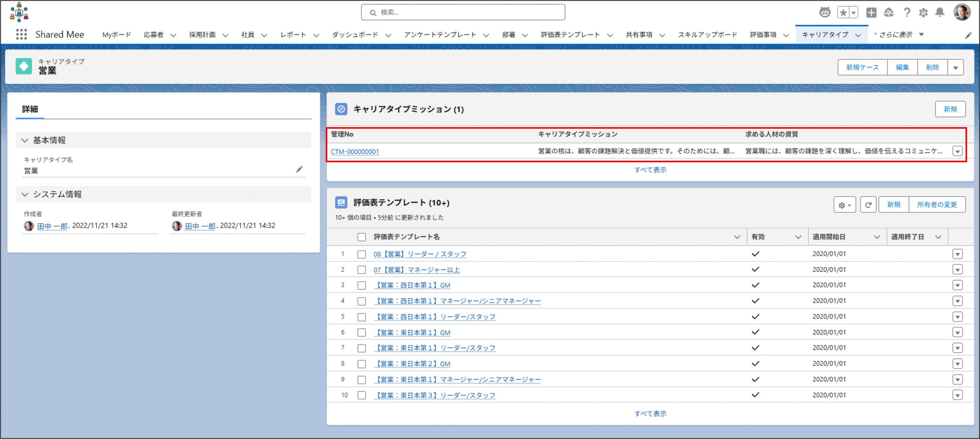This screenshot has width=980, height=439.
Task: Open the row action dropdown for CTM-000000001
Action: pyautogui.click(x=957, y=151)
